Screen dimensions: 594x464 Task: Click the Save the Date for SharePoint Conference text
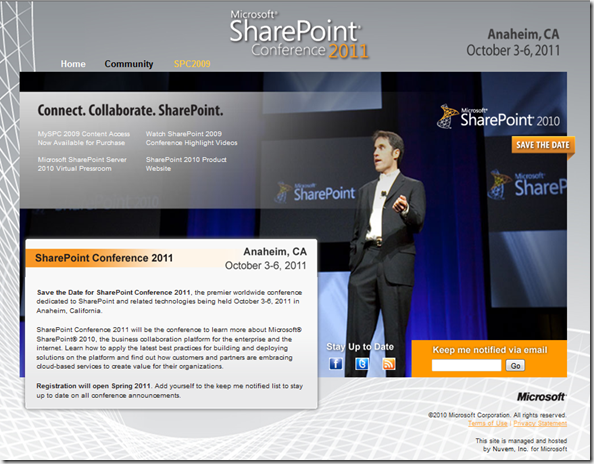(x=114, y=292)
